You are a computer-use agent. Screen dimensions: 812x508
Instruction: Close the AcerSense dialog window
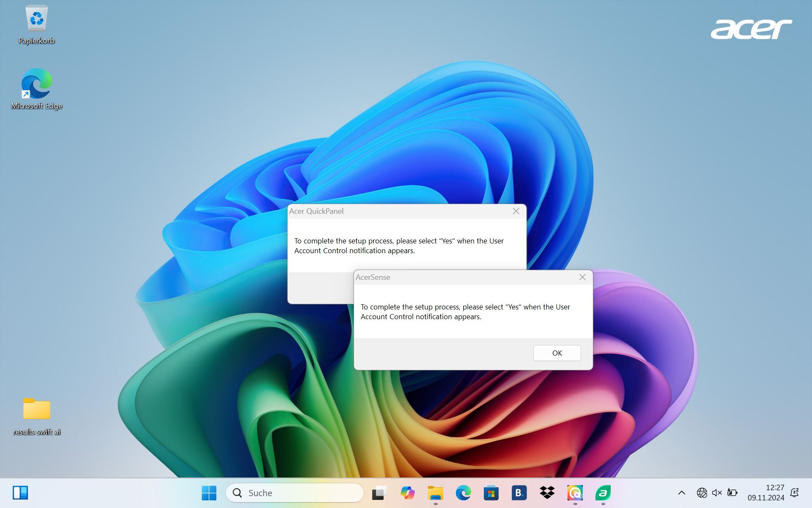point(582,277)
